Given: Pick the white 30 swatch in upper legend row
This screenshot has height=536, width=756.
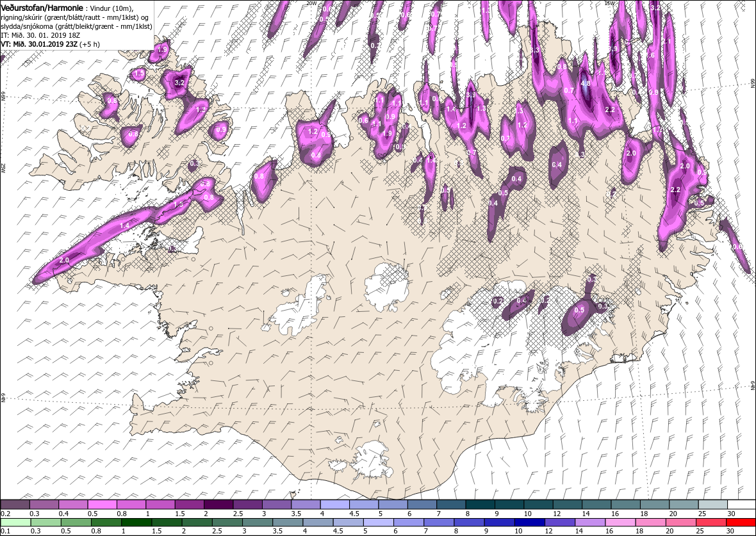Looking at the screenshot, I should coord(741,504).
